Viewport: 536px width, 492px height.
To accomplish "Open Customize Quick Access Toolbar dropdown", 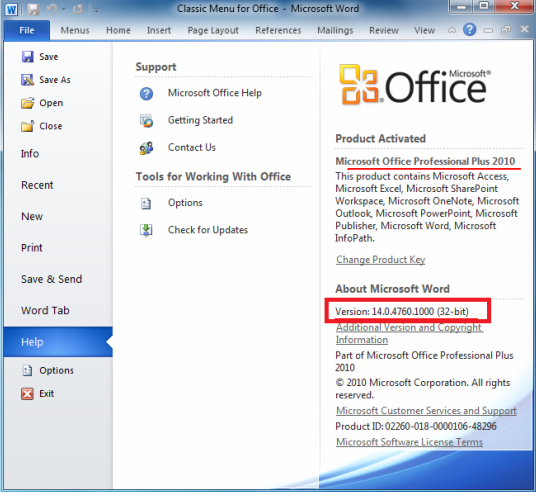I will point(96,11).
